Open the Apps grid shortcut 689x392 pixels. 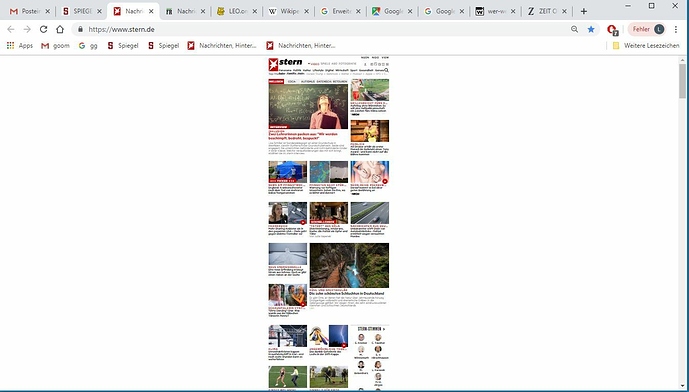(x=19, y=45)
